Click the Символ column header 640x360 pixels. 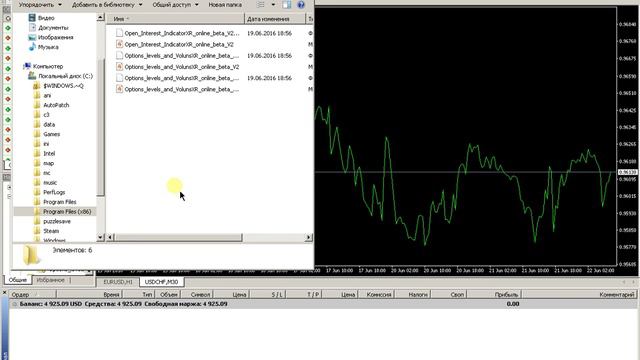coord(197,294)
